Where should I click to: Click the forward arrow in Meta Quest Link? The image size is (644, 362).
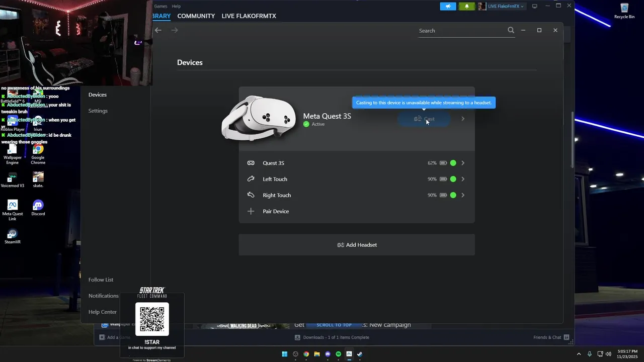tap(175, 30)
